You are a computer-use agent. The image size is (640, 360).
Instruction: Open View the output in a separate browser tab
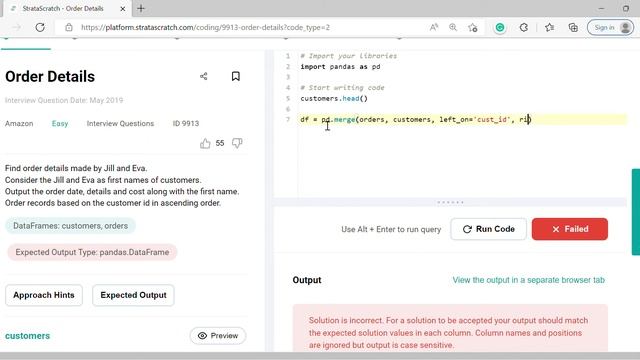(529, 280)
